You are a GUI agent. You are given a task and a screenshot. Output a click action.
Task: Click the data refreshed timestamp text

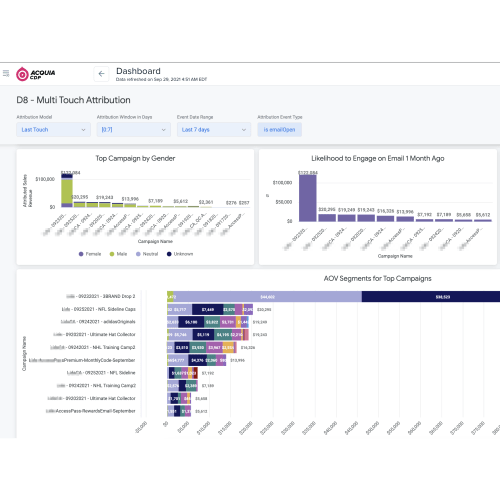pos(161,79)
